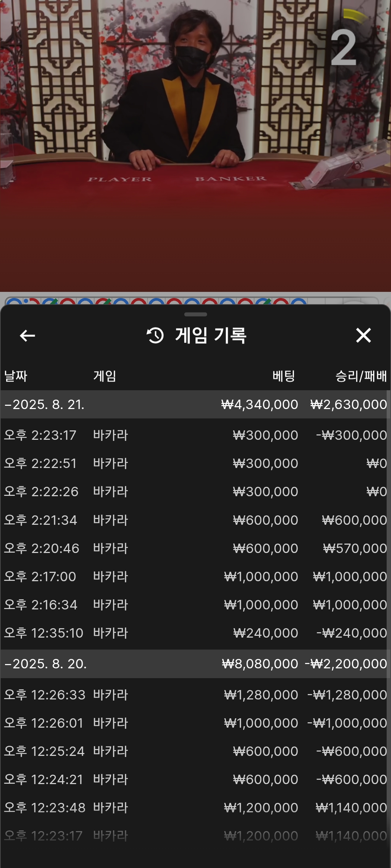Tap the ₩2,630,000 daily win total
Screen dimensions: 391x868
pyautogui.click(x=349, y=404)
